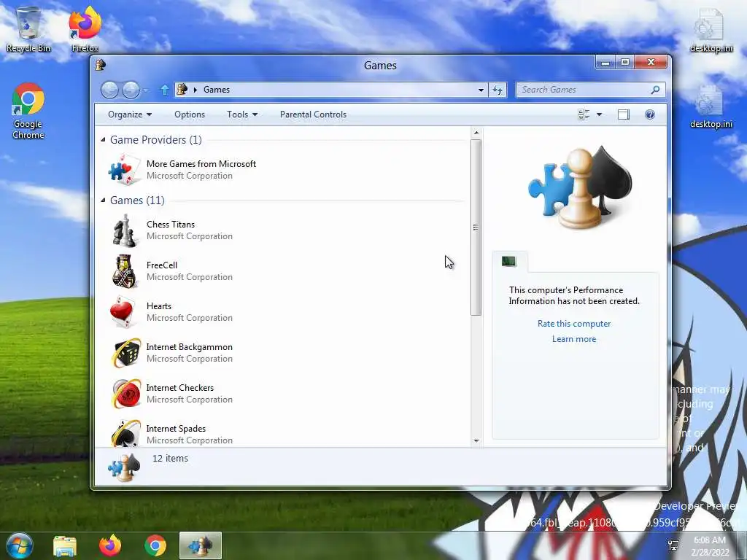The width and height of the screenshot is (747, 560).
Task: Open Windows Explorer from the taskbar
Action: (x=65, y=545)
